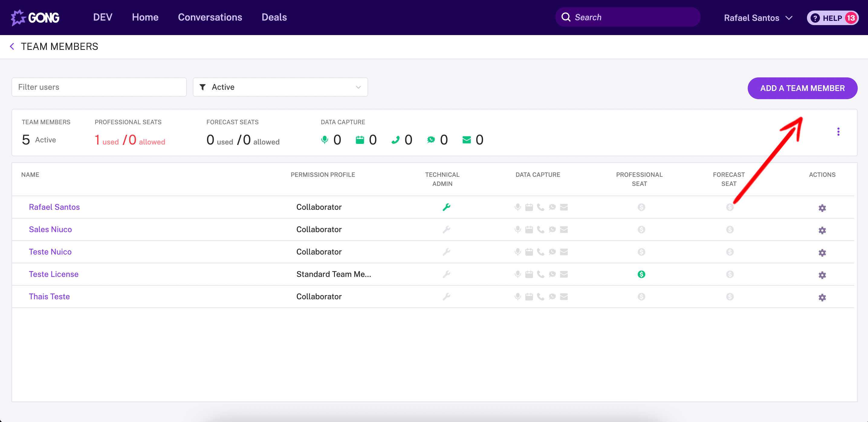Image resolution: width=868 pixels, height=422 pixels.
Task: Go to the Deals tab
Action: (x=274, y=18)
